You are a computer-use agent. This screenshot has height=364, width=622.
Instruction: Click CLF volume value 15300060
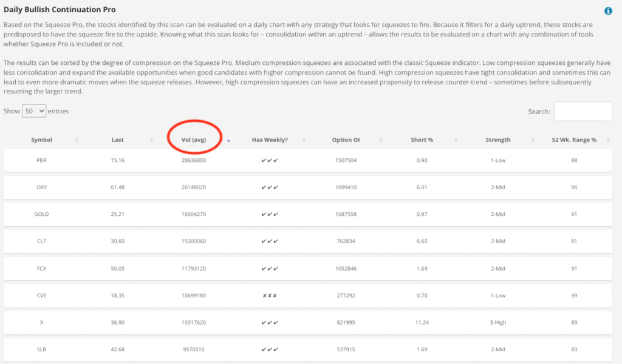(194, 241)
